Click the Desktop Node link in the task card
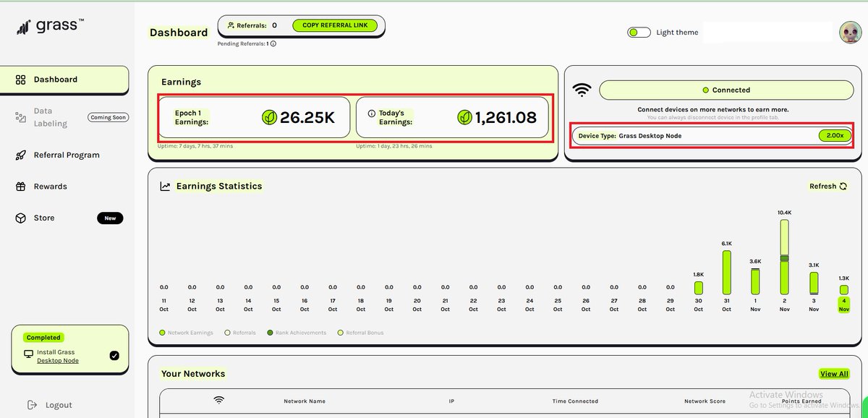This screenshot has width=868, height=418. [x=58, y=360]
